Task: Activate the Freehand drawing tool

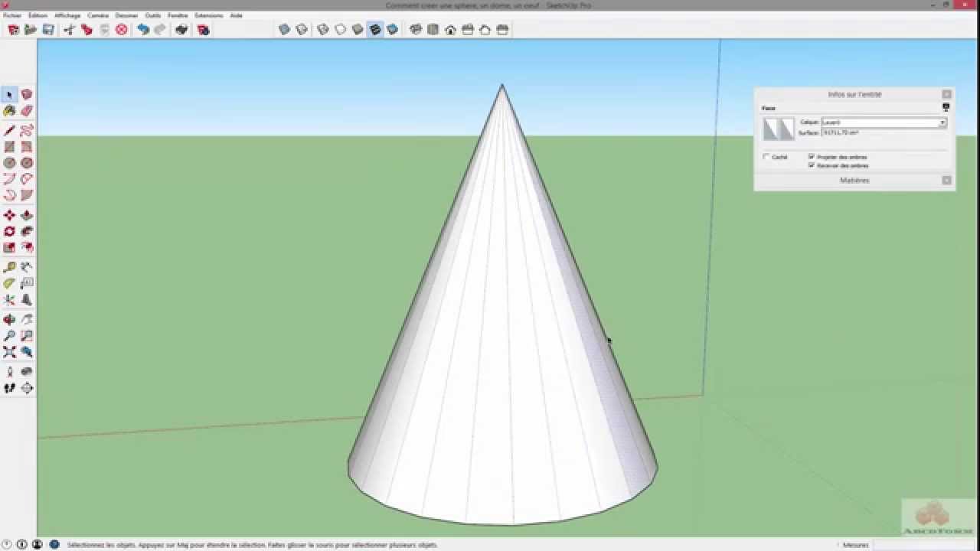Action: pyautogui.click(x=27, y=130)
